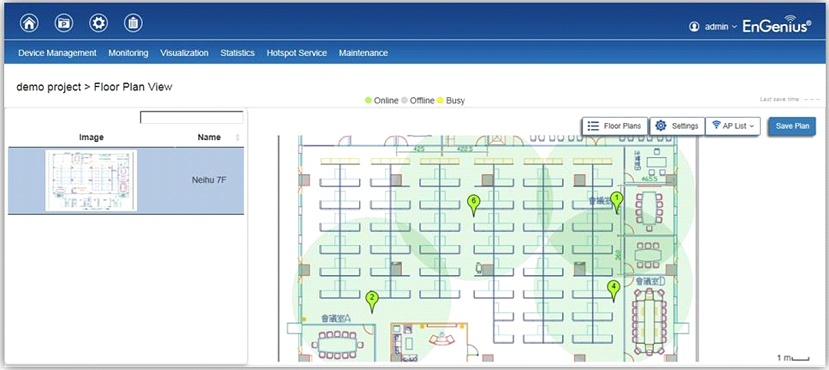Click the admin user avatar icon

[x=694, y=27]
